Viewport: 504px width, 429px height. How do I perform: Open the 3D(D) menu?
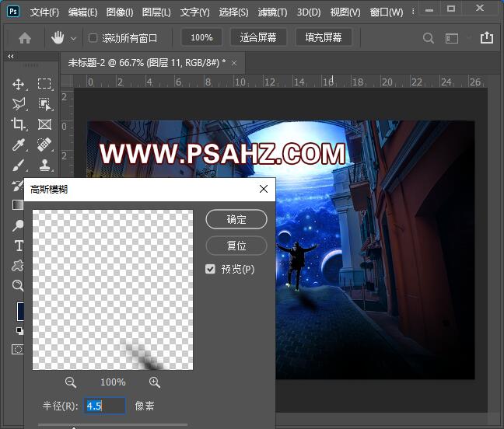(x=309, y=12)
